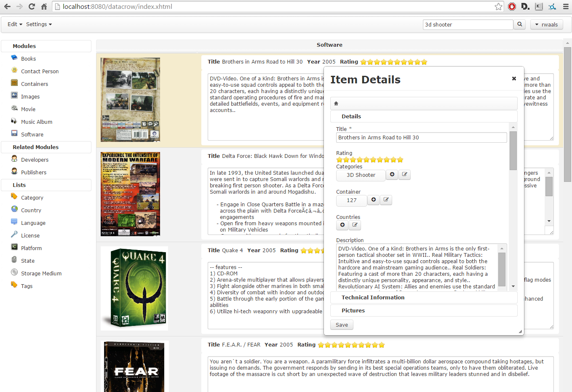
Task: Bookmark the page with the star icon
Action: point(499,7)
